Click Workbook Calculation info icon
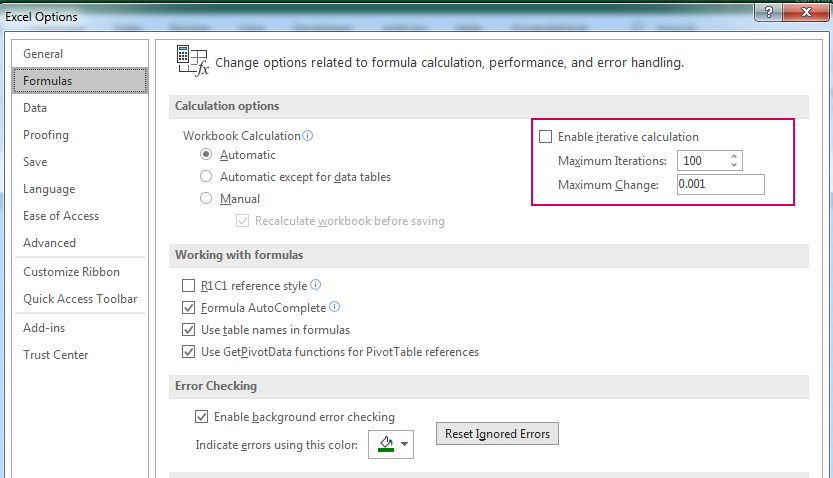Image resolution: width=833 pixels, height=478 pixels. click(x=308, y=135)
